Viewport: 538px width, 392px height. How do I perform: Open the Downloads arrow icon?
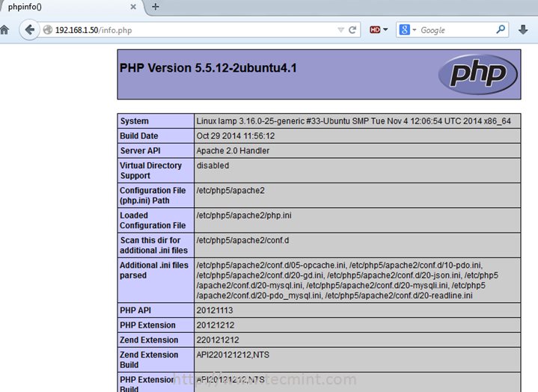pos(523,30)
